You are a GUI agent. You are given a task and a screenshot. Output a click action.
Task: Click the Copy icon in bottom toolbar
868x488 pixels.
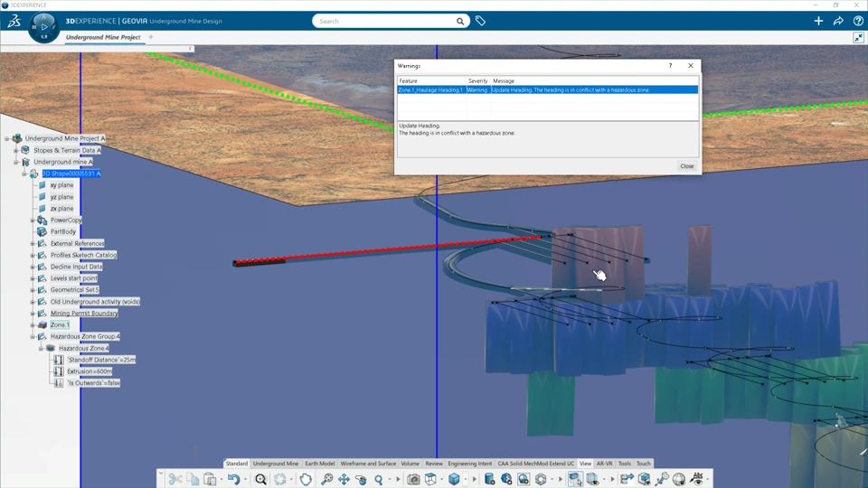click(193, 479)
